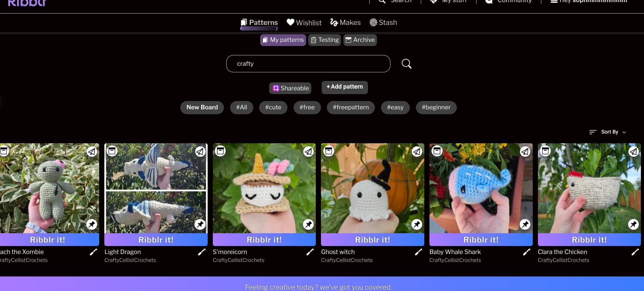Archive the Ghost witch pattern
Viewport: 644px width, 291px height.
[329, 151]
